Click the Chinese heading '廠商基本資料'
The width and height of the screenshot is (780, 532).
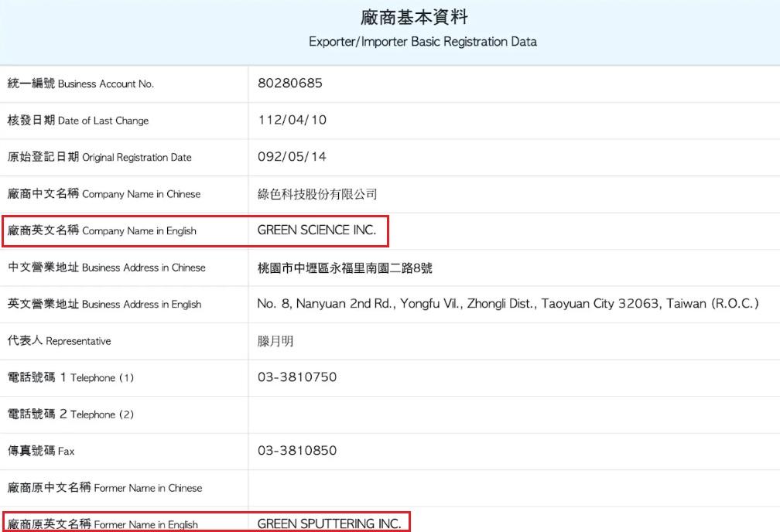click(x=414, y=18)
